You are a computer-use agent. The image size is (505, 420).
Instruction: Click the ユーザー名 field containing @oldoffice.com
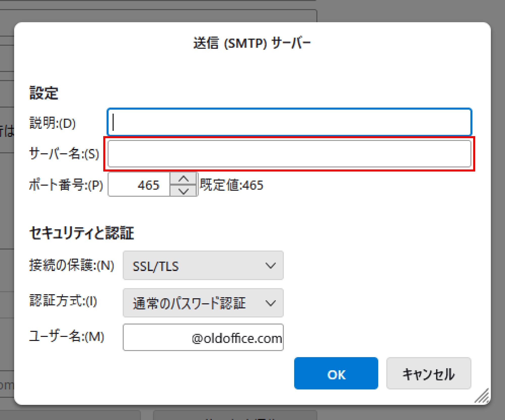coord(203,337)
